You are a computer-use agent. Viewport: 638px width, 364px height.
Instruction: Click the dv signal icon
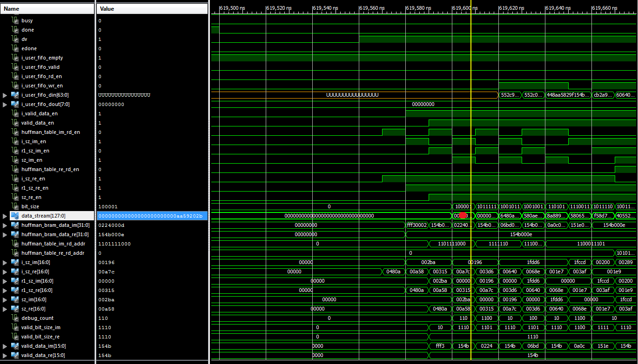[15, 39]
